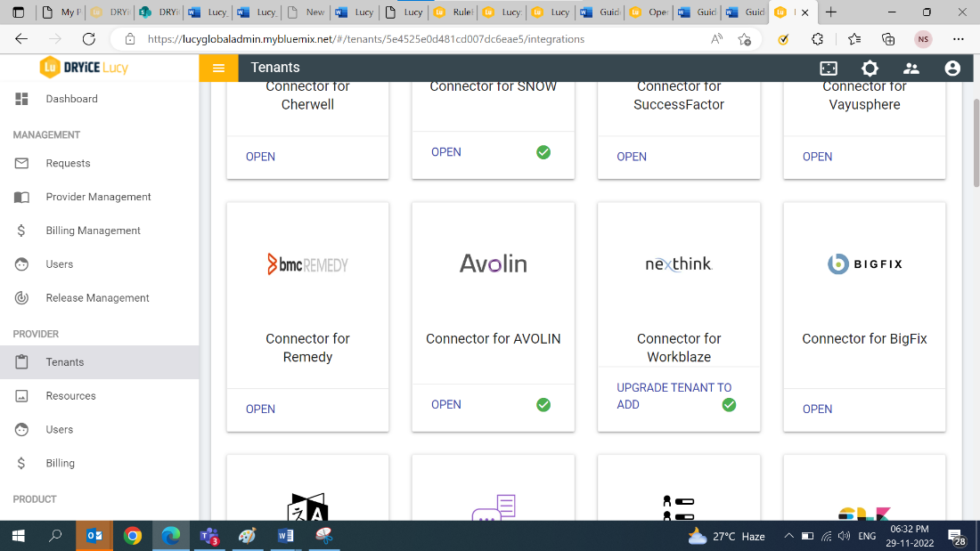The width and height of the screenshot is (980, 551).
Task: Click the Dashboard grid icon
Action: pyautogui.click(x=22, y=99)
